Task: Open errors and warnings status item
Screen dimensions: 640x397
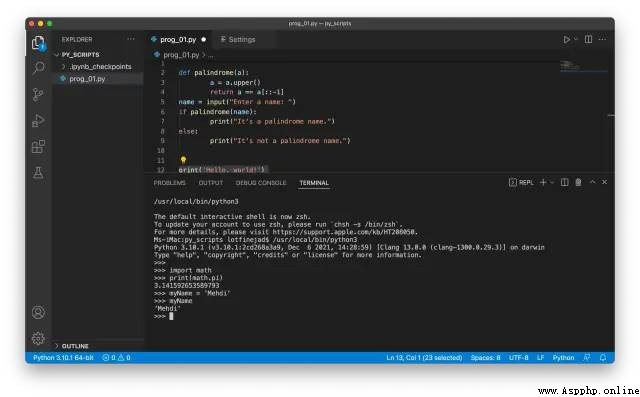Action: point(116,358)
